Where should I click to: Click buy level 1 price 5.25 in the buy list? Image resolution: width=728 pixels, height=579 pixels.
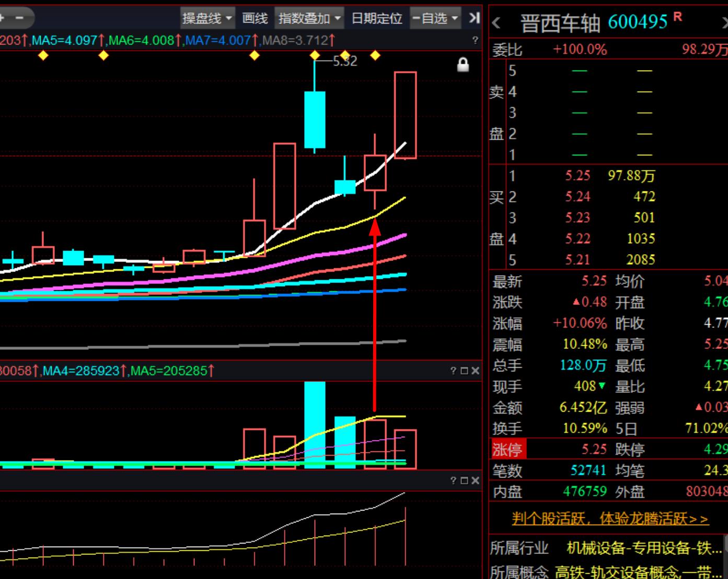[x=577, y=176]
